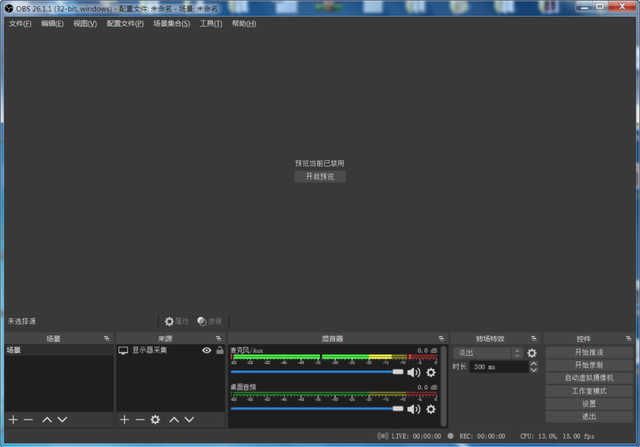Open 麦克风/Aux audio settings gear
Image resolution: width=640 pixels, height=447 pixels.
(x=431, y=372)
